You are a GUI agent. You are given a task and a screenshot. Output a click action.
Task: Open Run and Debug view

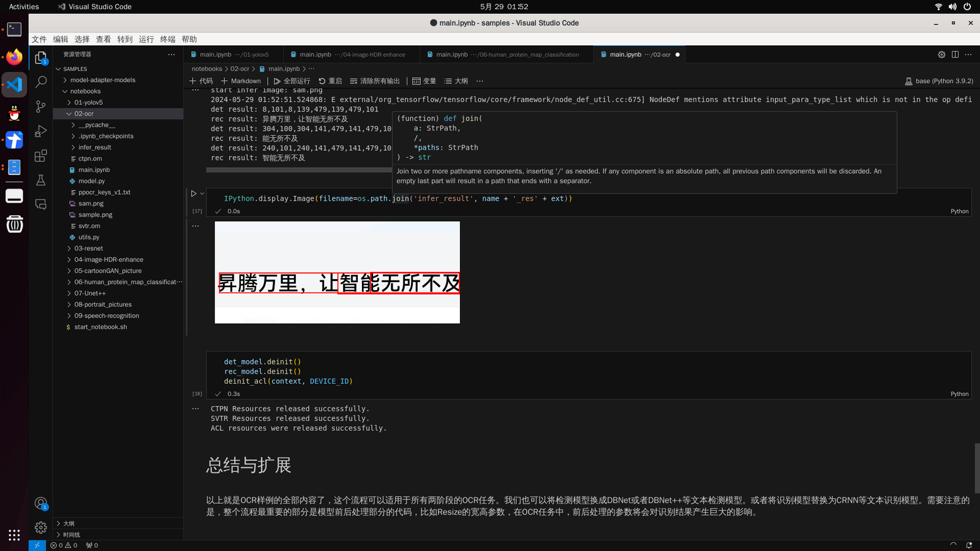point(41,131)
